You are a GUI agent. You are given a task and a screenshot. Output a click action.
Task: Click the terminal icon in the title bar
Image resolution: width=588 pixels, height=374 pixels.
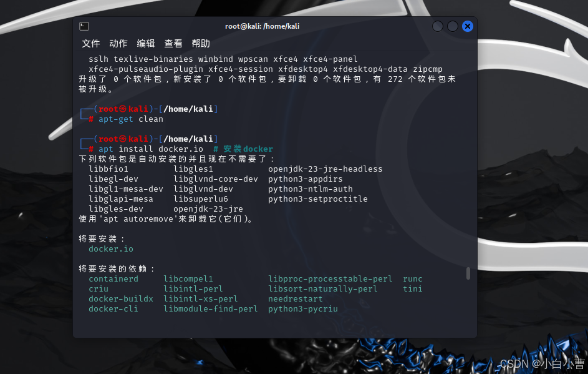click(84, 26)
